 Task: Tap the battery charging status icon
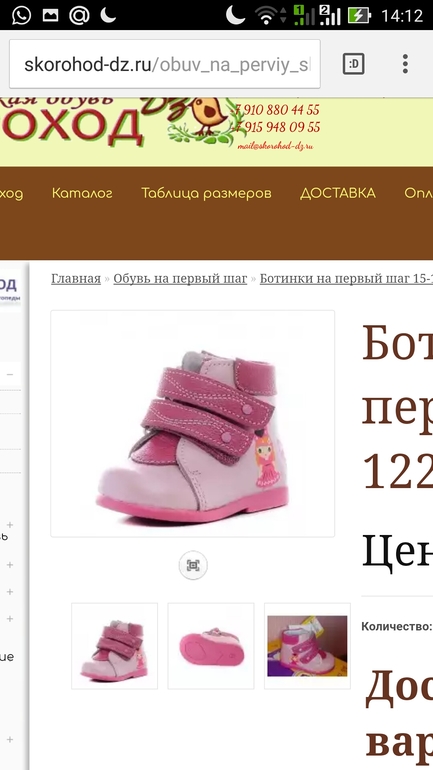[359, 16]
